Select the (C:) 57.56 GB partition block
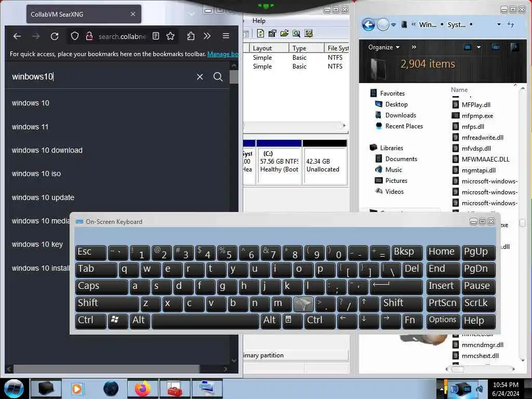The width and height of the screenshot is (532, 399). (279, 162)
